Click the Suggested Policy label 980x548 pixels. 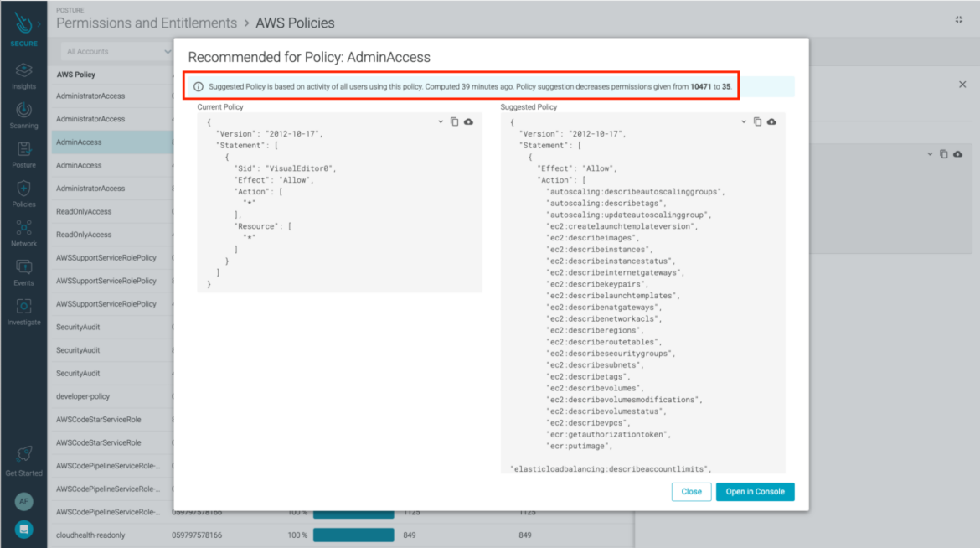[x=529, y=107]
